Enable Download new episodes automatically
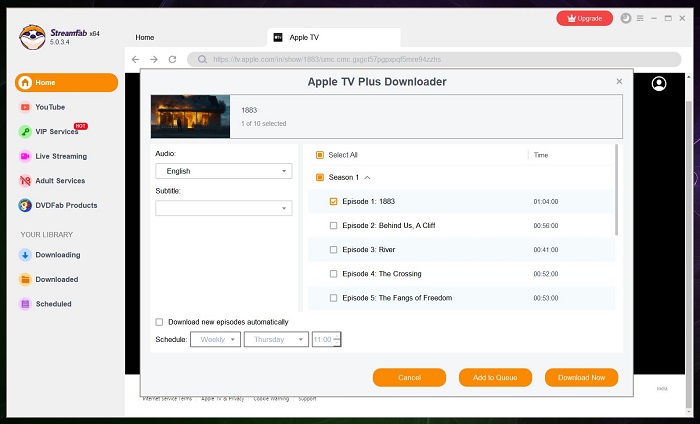The width and height of the screenshot is (700, 424). (x=159, y=322)
